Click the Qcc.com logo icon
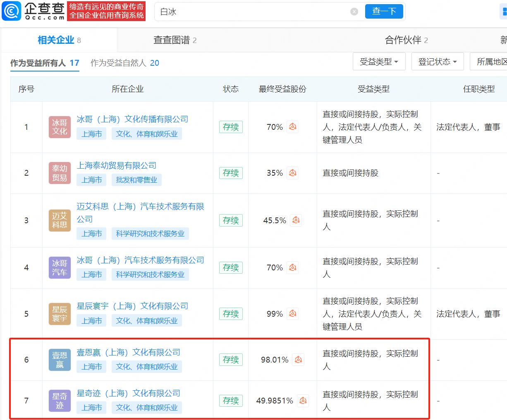 click(x=11, y=11)
